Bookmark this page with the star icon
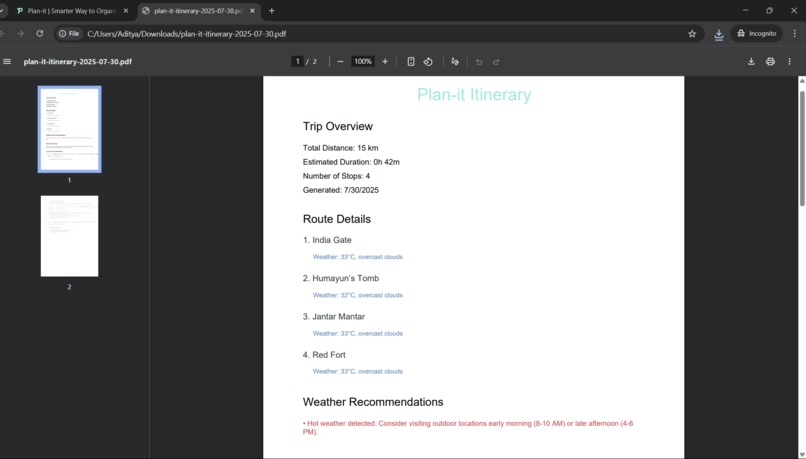806x459 pixels. pyautogui.click(x=692, y=34)
